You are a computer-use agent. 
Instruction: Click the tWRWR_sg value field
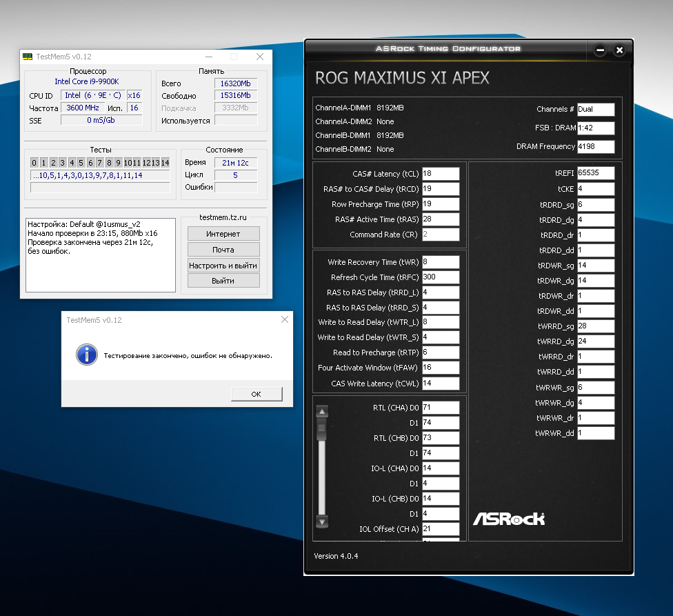coord(596,388)
